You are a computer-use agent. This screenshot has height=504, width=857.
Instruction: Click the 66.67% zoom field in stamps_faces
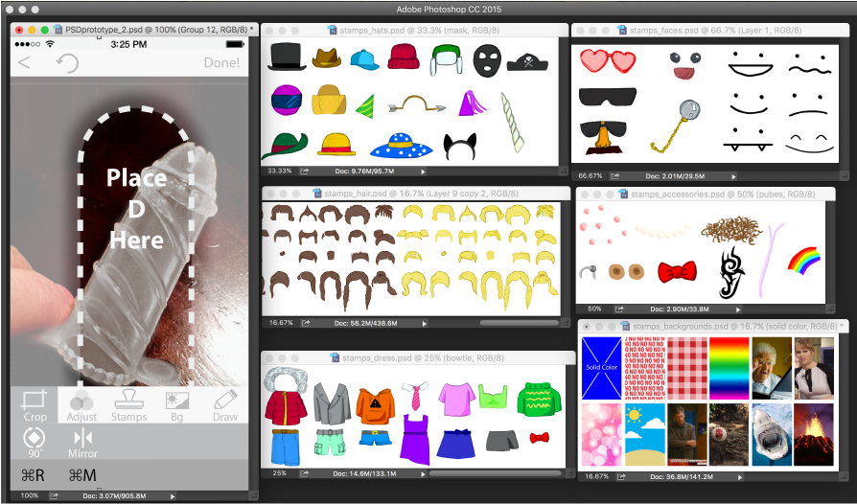point(591,176)
